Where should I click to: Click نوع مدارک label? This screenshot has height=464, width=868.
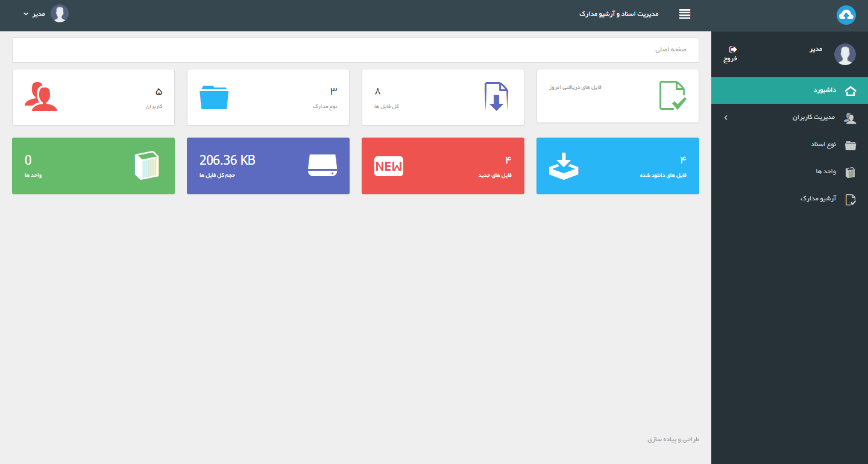click(325, 106)
